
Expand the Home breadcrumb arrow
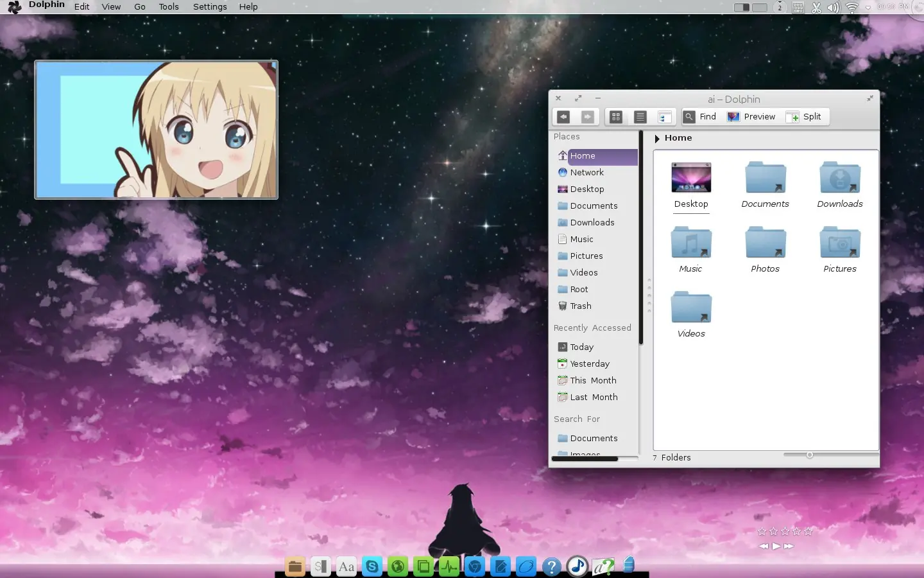657,138
